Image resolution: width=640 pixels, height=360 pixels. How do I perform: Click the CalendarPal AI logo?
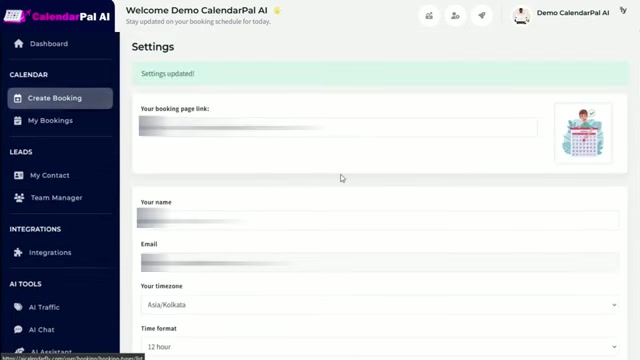[x=57, y=16]
